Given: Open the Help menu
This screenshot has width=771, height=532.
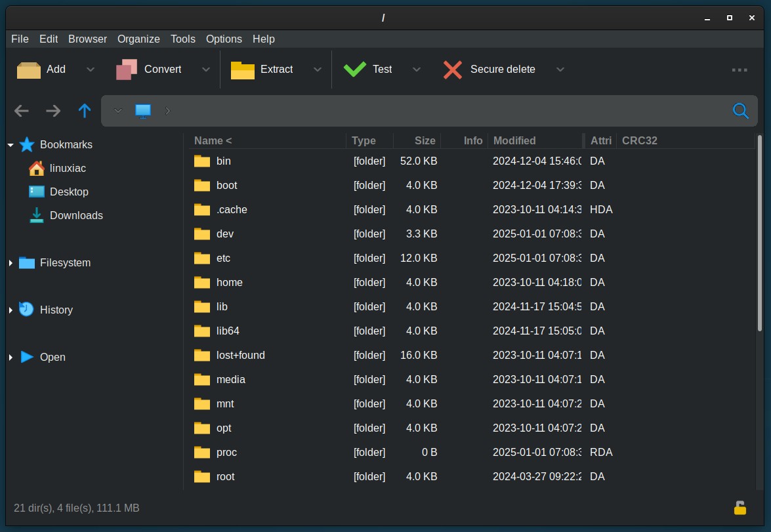Looking at the screenshot, I should (x=264, y=39).
